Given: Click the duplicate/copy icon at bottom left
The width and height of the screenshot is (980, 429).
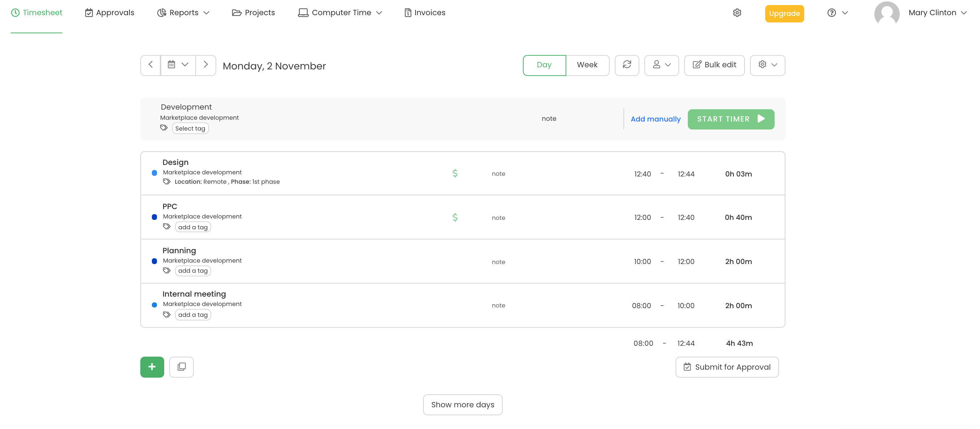Looking at the screenshot, I should (181, 367).
